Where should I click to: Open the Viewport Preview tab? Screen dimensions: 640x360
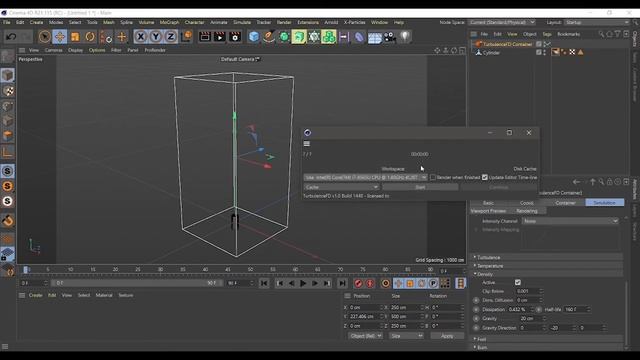coord(488,211)
